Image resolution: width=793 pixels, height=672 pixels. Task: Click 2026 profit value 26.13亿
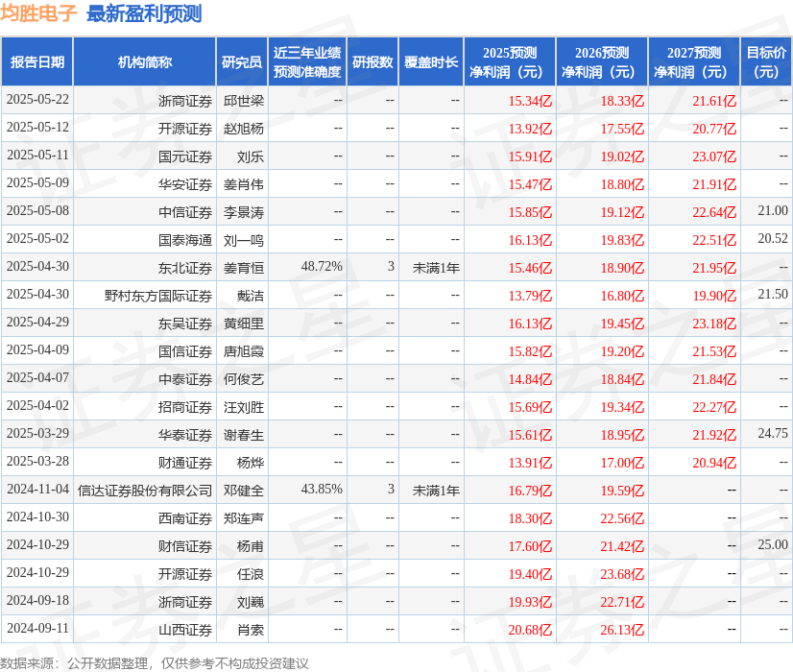pyautogui.click(x=622, y=630)
